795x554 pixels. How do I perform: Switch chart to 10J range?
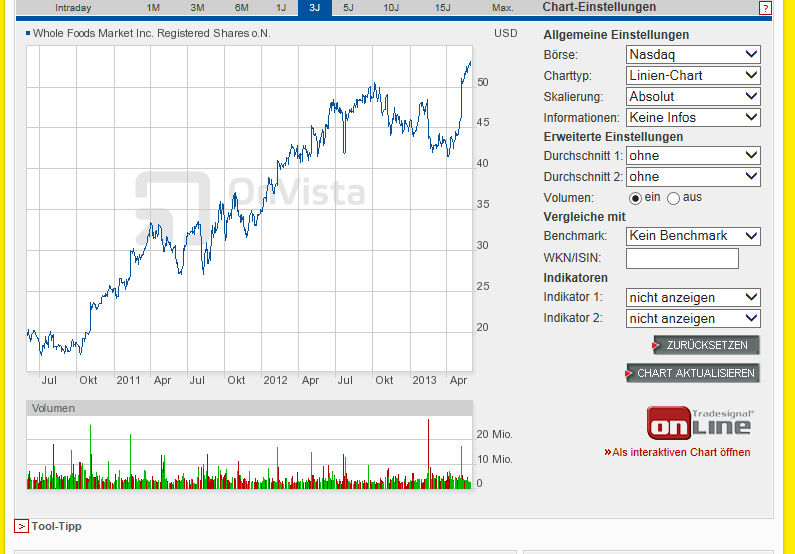(391, 8)
